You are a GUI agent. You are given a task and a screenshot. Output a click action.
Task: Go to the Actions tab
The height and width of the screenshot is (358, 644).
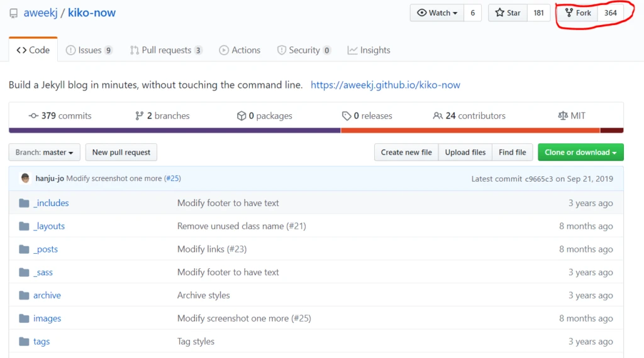pos(239,50)
